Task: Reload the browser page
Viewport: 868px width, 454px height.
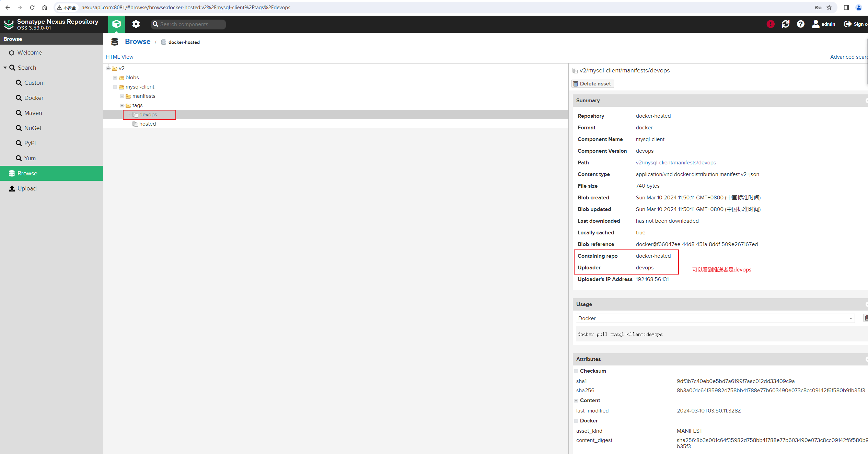Action: [32, 7]
